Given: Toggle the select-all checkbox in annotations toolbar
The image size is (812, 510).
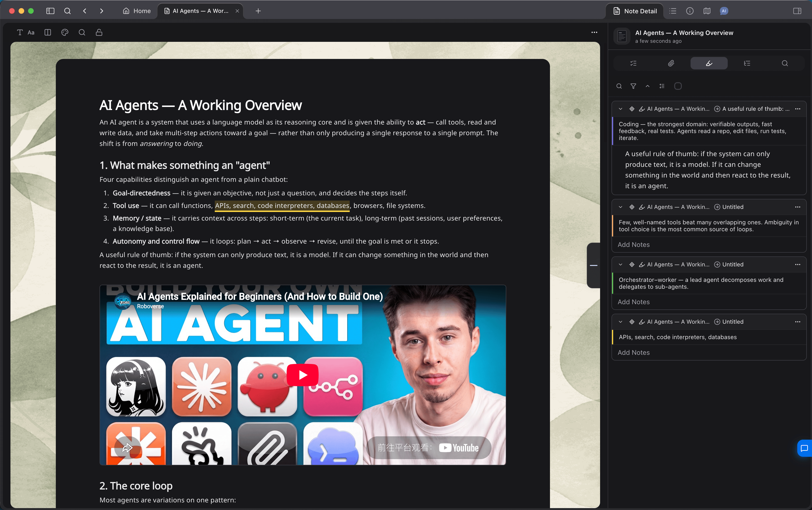Looking at the screenshot, I should 678,86.
